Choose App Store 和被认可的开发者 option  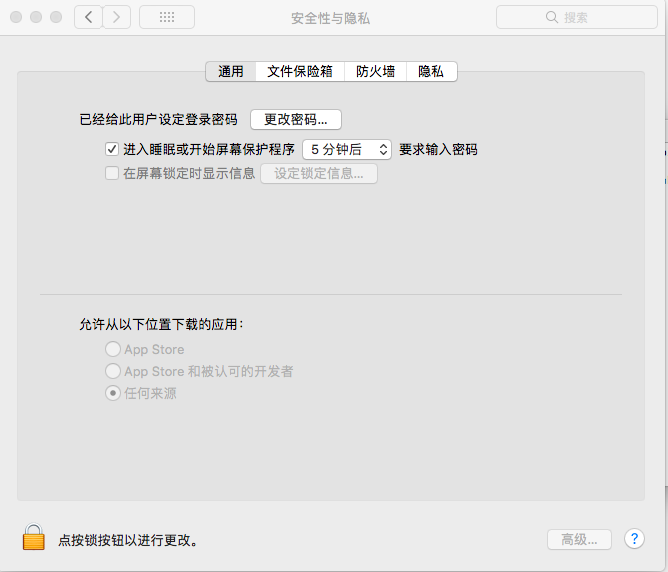coord(113,371)
